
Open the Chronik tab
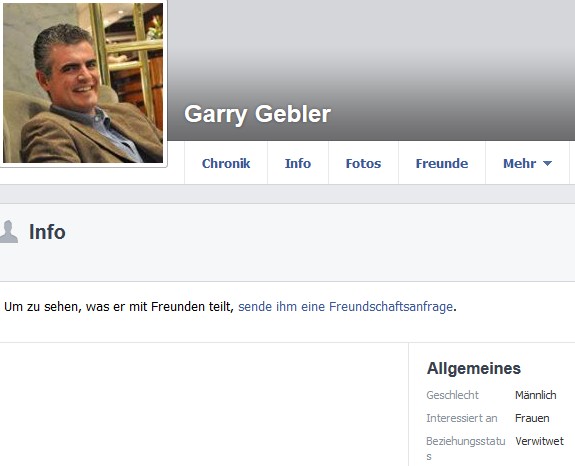pyautogui.click(x=226, y=163)
